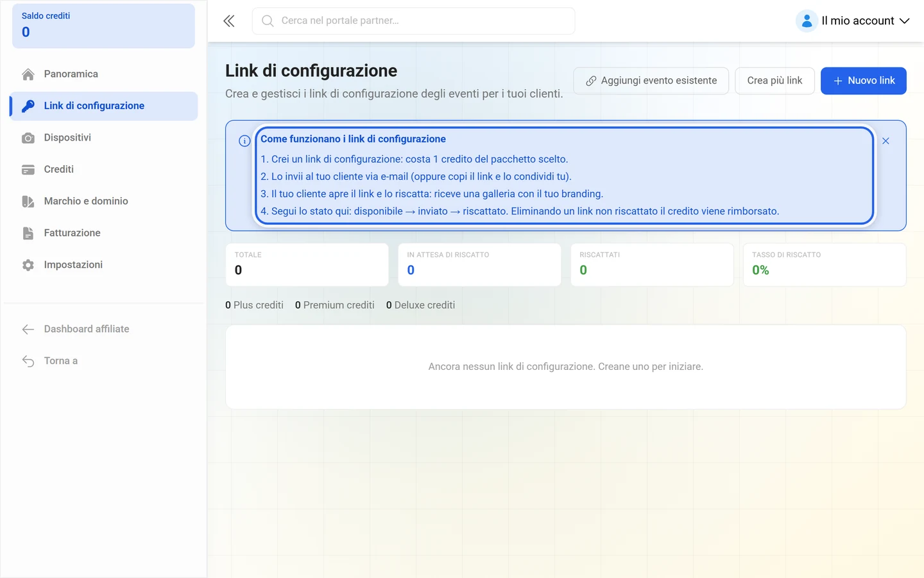This screenshot has width=924, height=578.
Task: Click into the Cerca nel portale partner search field
Action: [x=413, y=21]
